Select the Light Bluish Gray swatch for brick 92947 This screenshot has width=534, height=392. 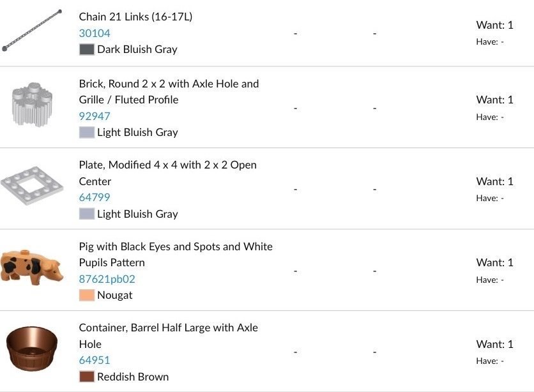(87, 133)
